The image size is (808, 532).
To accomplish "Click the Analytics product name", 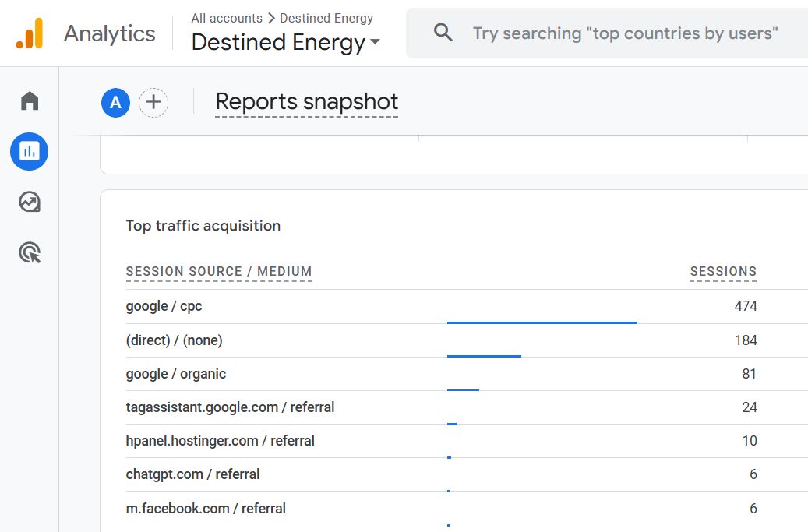I will (x=109, y=34).
